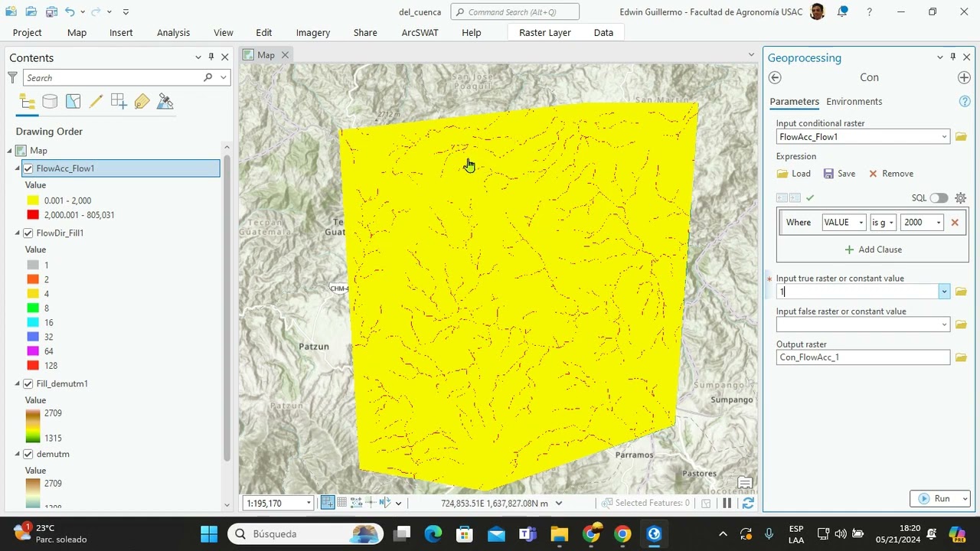Browse folder for Input conditional raster
Screen dimensions: 980x551
961,137
